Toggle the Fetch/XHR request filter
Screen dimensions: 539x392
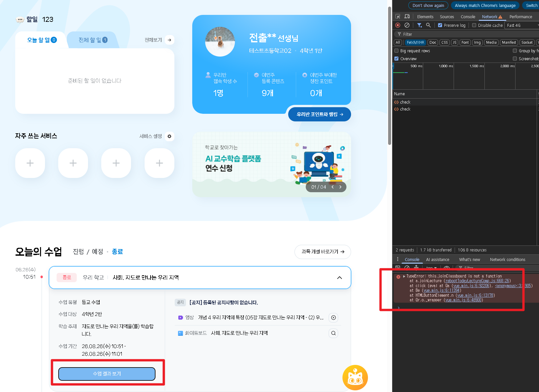[415, 42]
